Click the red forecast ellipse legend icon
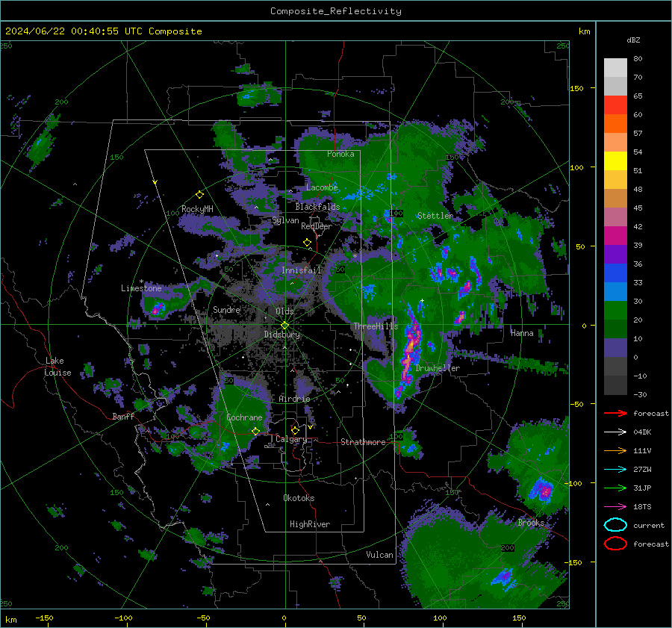The image size is (672, 628). pyautogui.click(x=615, y=544)
